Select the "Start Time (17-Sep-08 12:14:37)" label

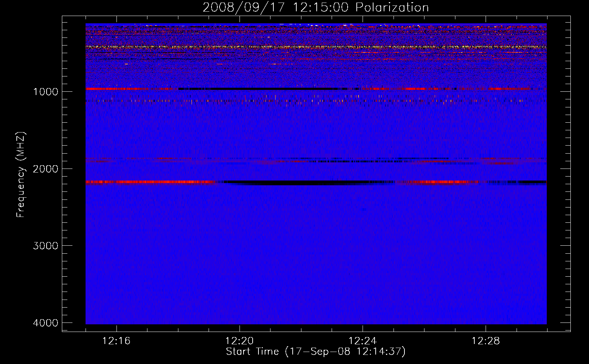[x=316, y=352]
